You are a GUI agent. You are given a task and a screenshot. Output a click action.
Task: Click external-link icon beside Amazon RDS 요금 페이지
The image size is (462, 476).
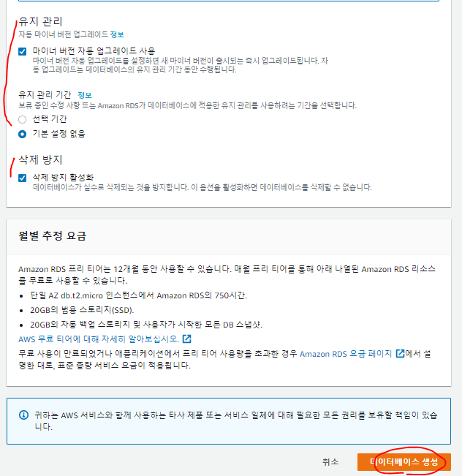coord(400,354)
